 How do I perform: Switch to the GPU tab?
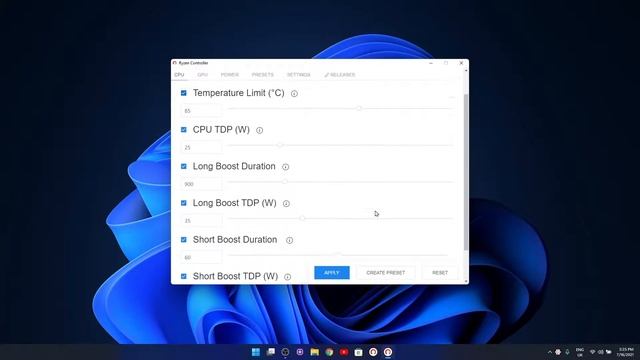pos(202,75)
